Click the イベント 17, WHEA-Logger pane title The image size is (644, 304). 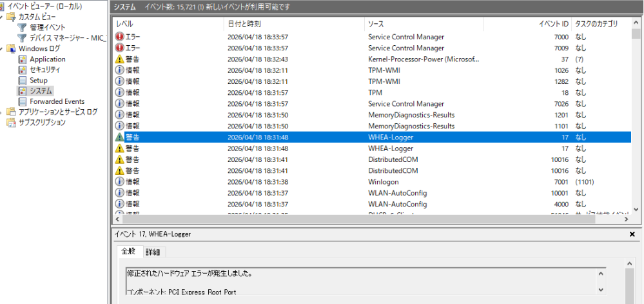pyautogui.click(x=152, y=234)
